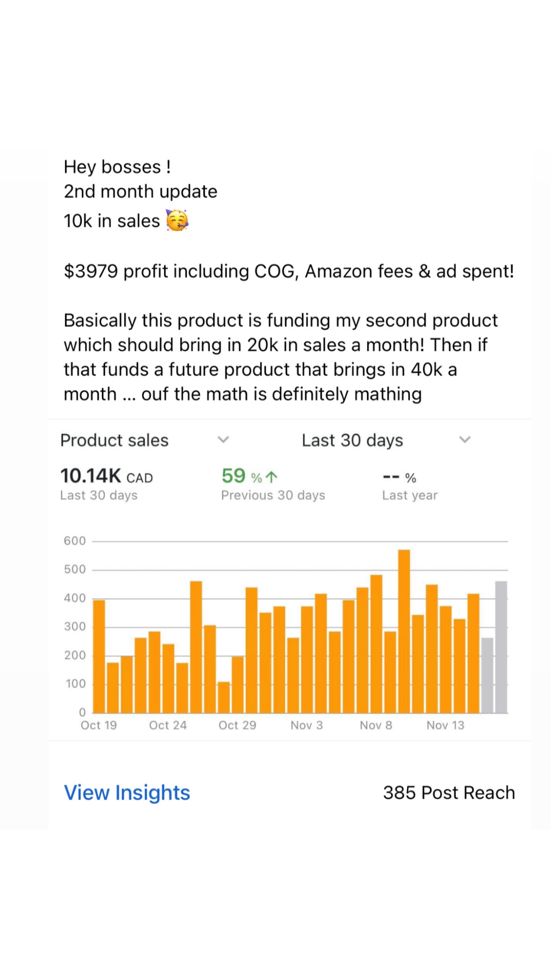Select the shorter gray chart bar
Screen dimensions: 551x980
point(487,675)
